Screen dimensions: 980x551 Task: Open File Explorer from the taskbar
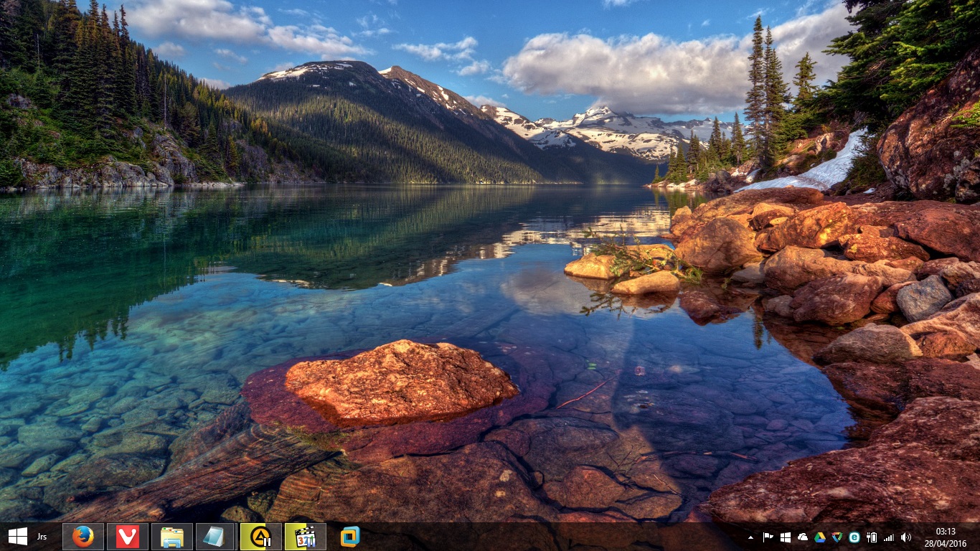coord(172,537)
